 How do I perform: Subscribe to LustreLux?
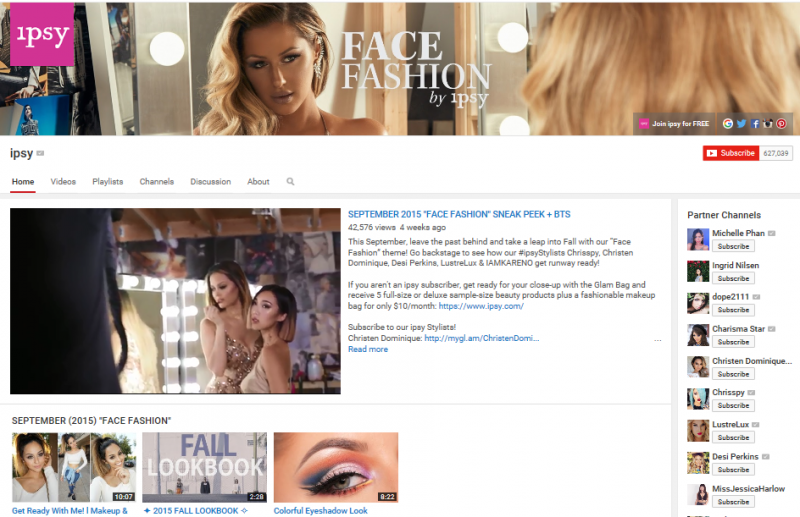coord(733,437)
